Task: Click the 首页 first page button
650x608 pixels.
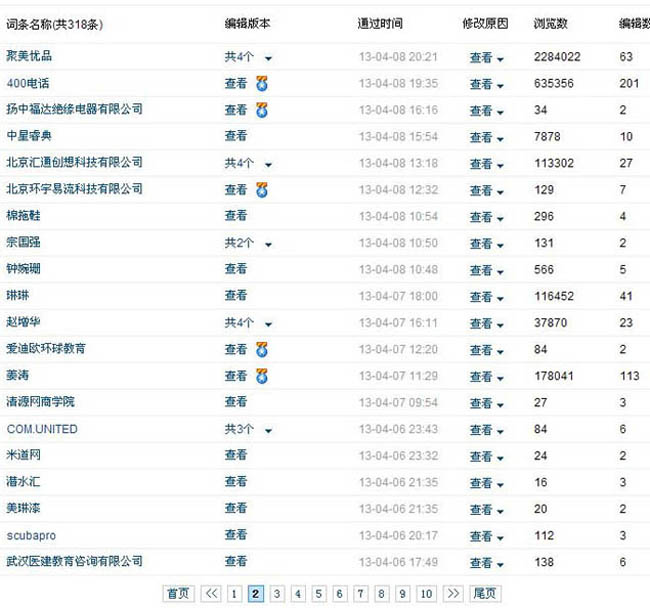Action: click(x=178, y=594)
